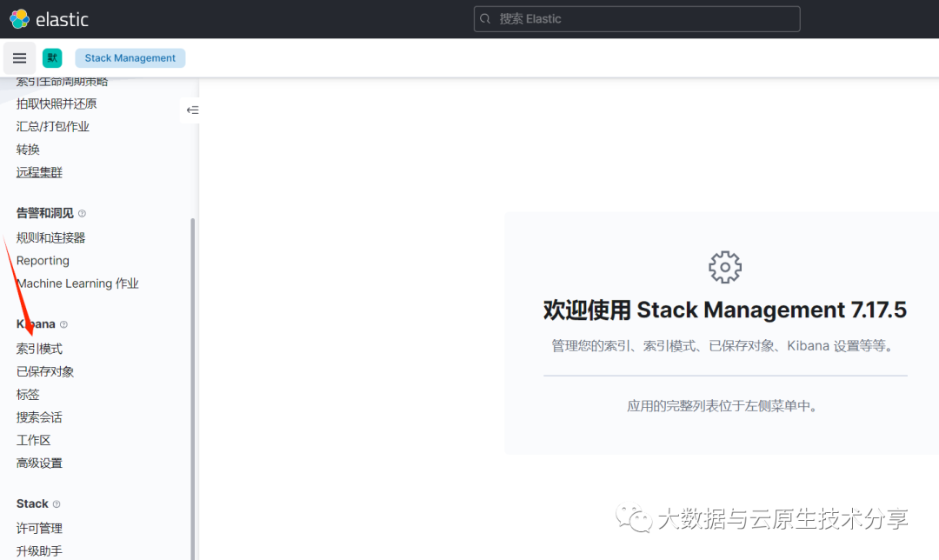The image size is (939, 560).
Task: Click the 搜索 Elastic search field
Action: point(636,19)
